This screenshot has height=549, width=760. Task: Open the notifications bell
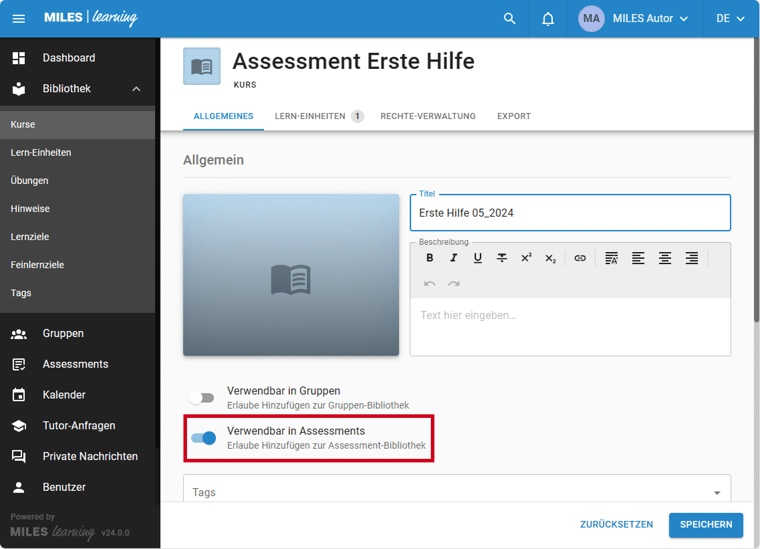coord(548,19)
